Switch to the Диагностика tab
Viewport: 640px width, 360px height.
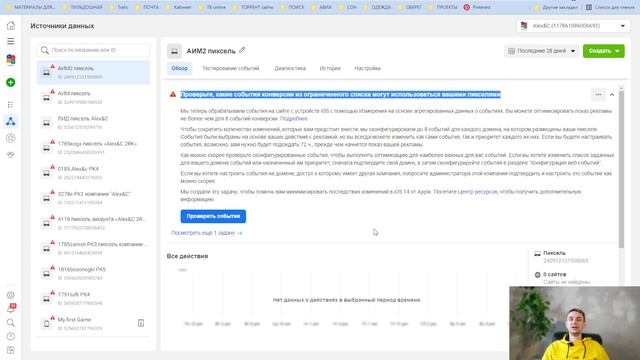point(290,68)
